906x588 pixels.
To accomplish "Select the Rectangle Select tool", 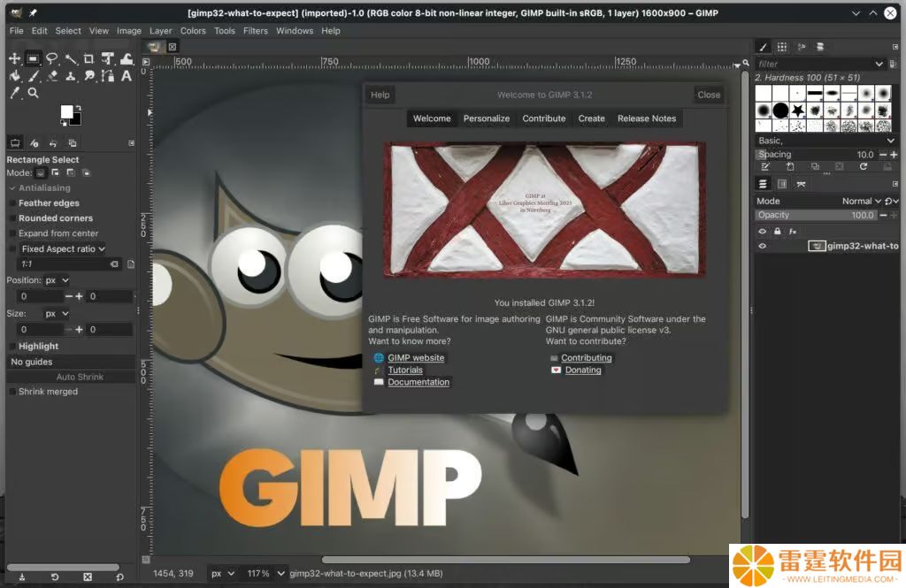I will click(x=33, y=58).
